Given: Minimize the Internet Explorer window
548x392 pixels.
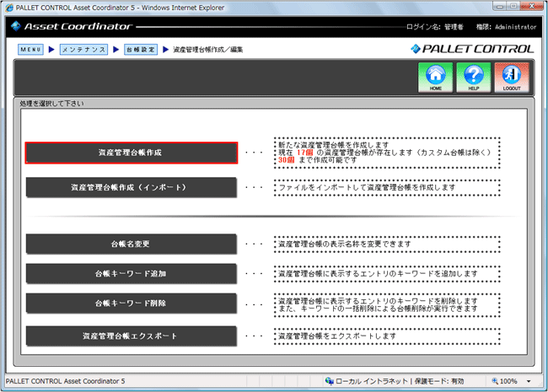Looking at the screenshot, I should 499,6.
